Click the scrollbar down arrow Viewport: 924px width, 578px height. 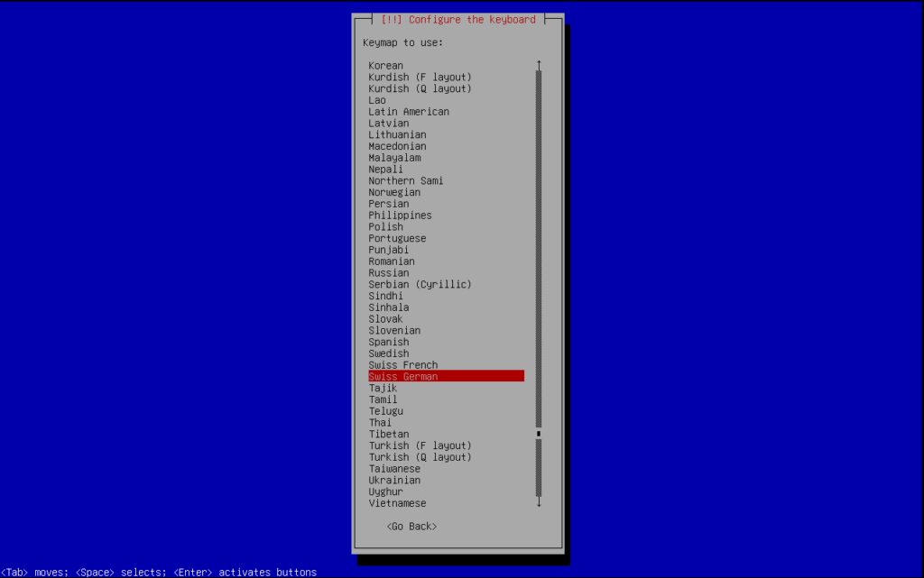tap(538, 502)
